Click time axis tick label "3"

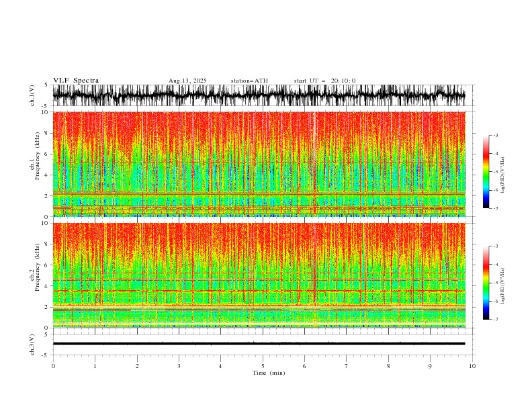179,366
